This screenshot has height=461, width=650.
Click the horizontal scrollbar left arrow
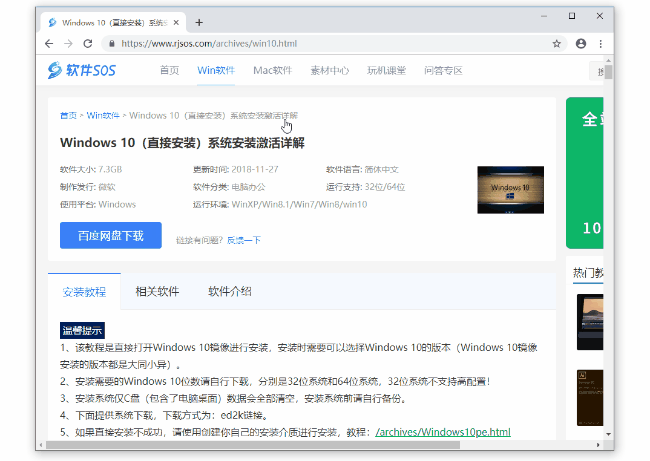coord(41,445)
